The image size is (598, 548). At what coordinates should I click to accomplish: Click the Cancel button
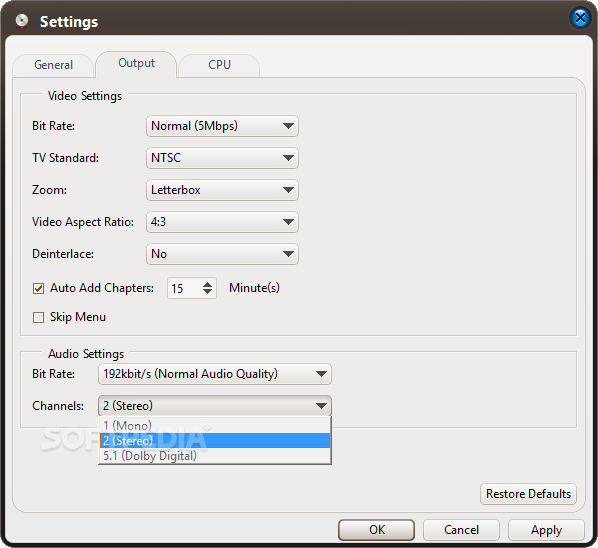[x=461, y=530]
